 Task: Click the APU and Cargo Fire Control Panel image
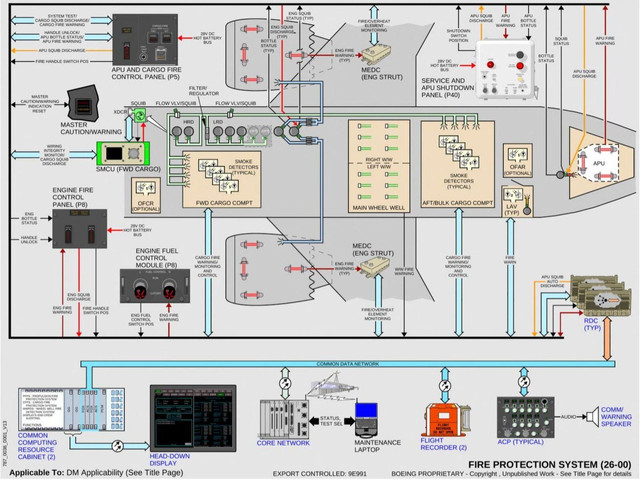pyautogui.click(x=145, y=40)
